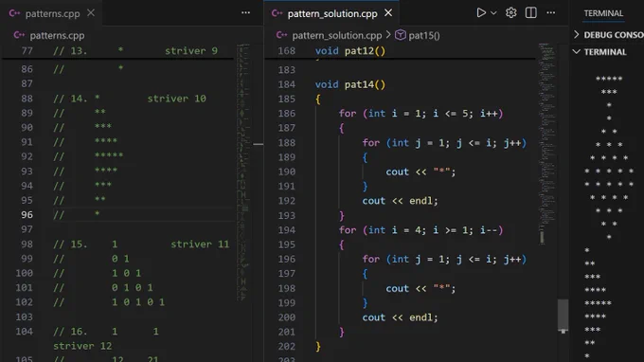Click 'cout << "*";' on line 198
Viewport: 644px width, 362px height.
coord(420,288)
